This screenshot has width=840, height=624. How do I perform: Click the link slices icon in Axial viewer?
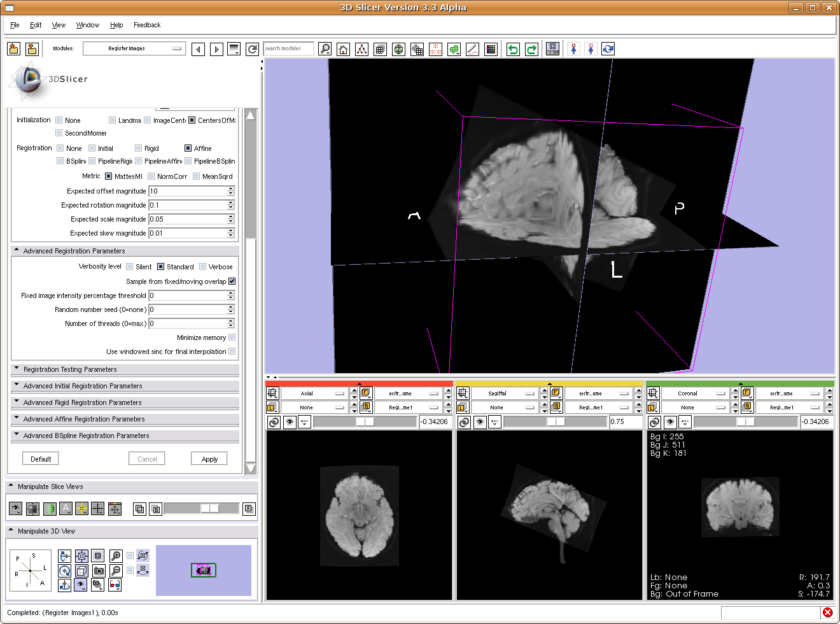(274, 422)
